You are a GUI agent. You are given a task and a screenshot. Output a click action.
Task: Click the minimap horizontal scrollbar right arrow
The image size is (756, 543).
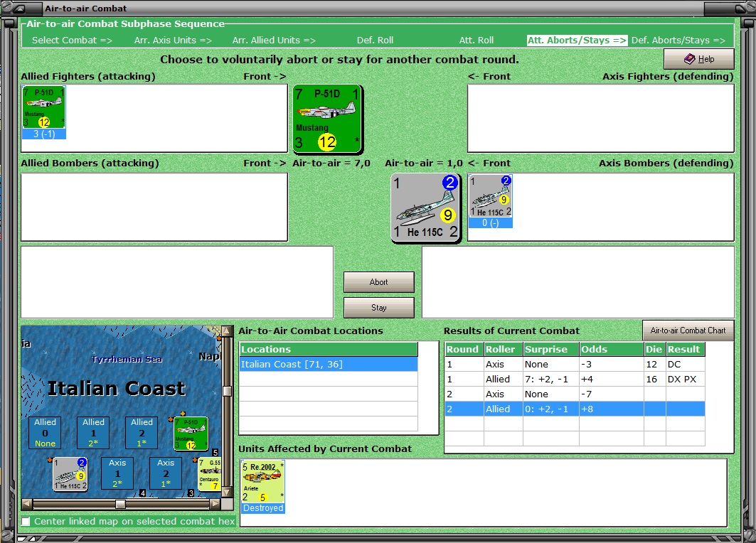click(215, 504)
